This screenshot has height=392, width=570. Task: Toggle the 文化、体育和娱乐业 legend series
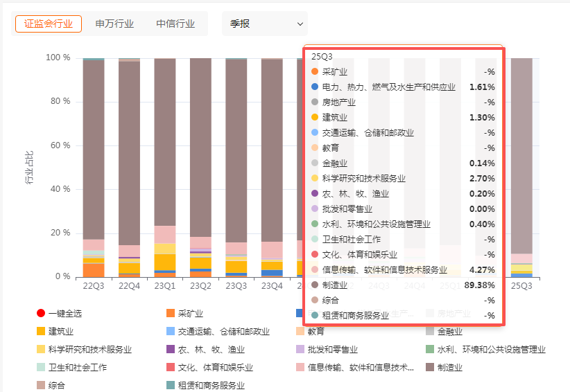click(209, 367)
